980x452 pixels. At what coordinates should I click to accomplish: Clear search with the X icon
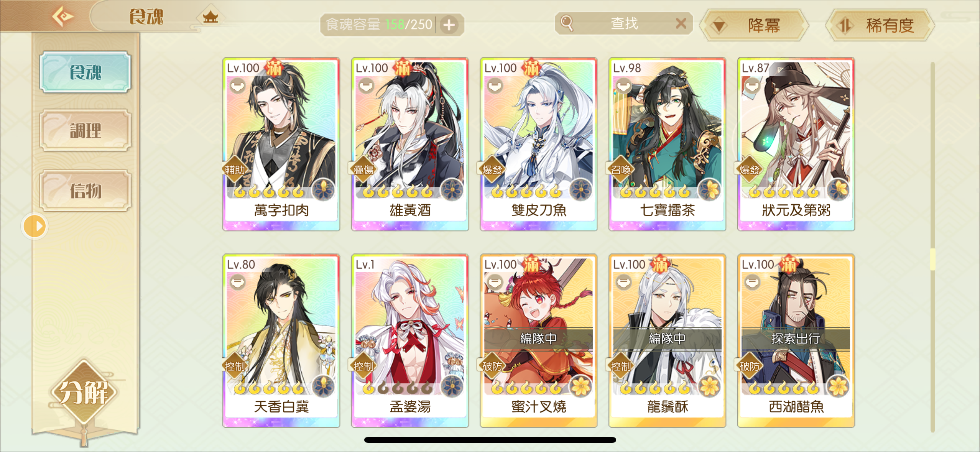point(681,24)
